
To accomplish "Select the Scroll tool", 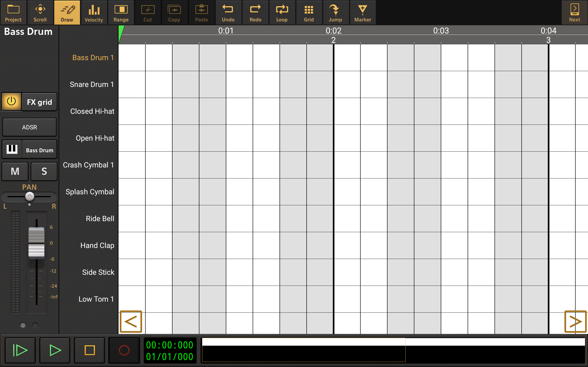I will coord(40,13).
